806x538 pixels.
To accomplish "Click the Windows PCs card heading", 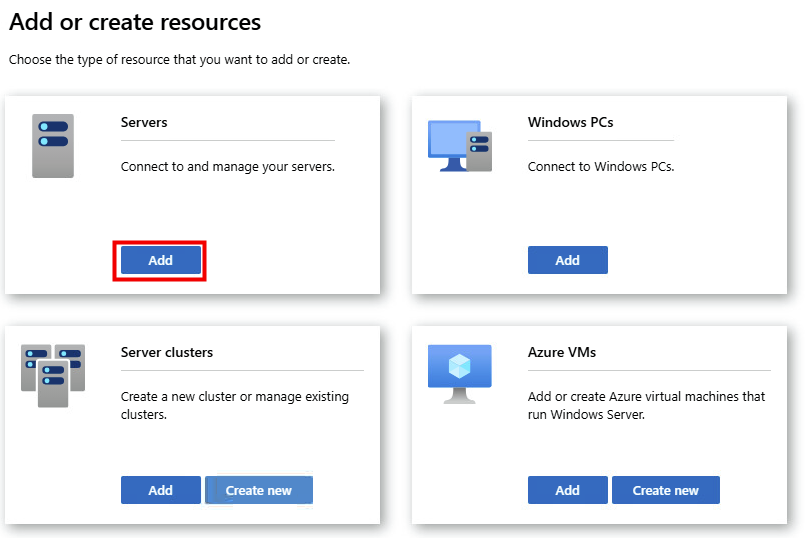I will point(570,123).
